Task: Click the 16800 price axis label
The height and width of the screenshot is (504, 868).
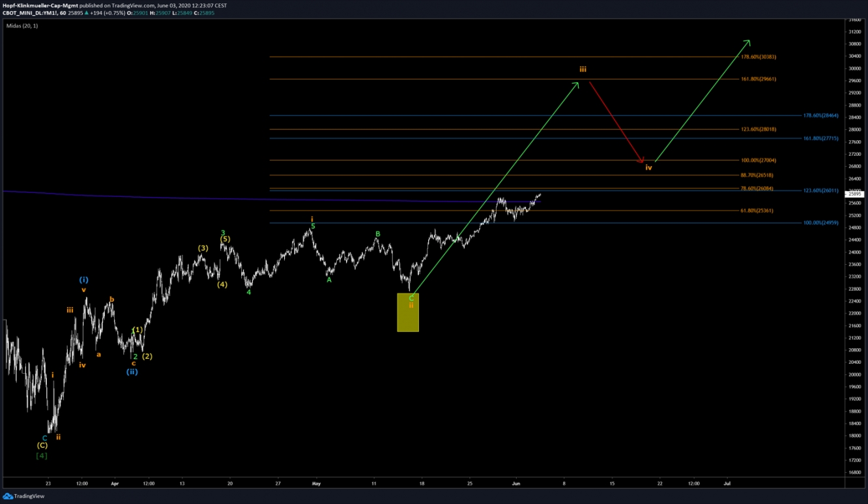Action: (x=854, y=472)
